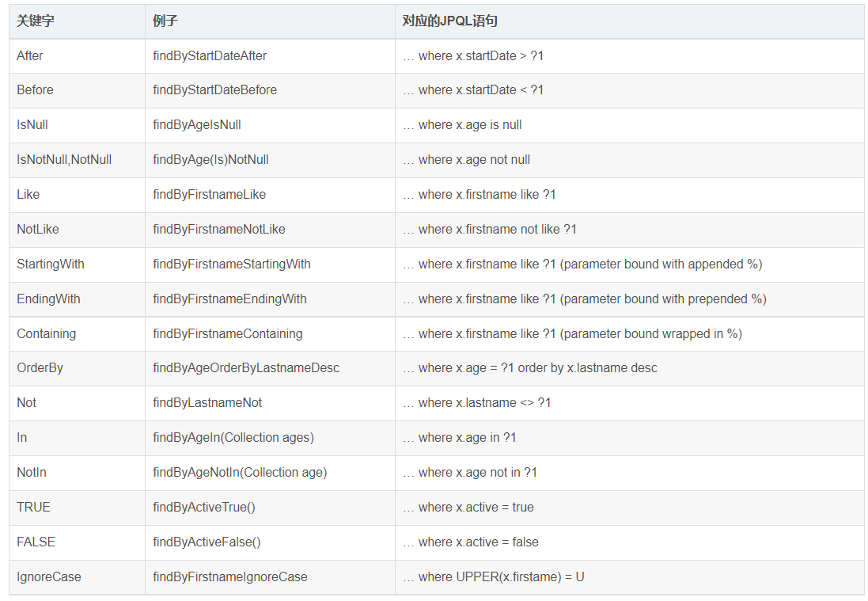The height and width of the screenshot is (601, 868).
Task: Click the TRUE keyword cell
Action: click(77, 508)
